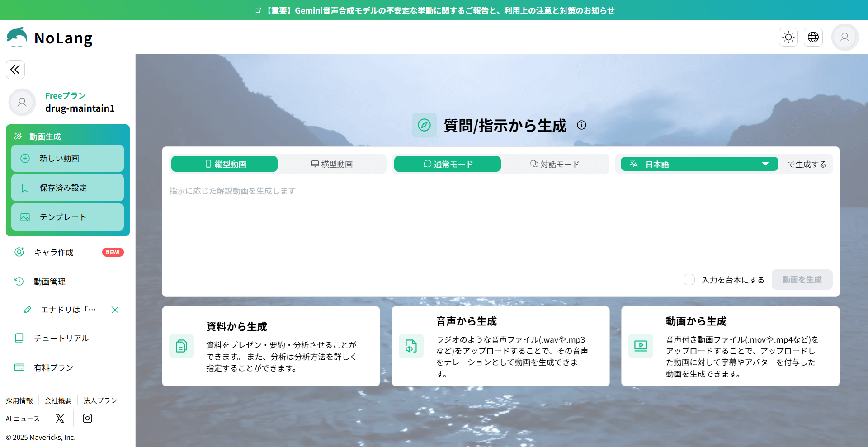Open the X (Twitter) social icon
Image resolution: width=868 pixels, height=447 pixels.
point(60,419)
